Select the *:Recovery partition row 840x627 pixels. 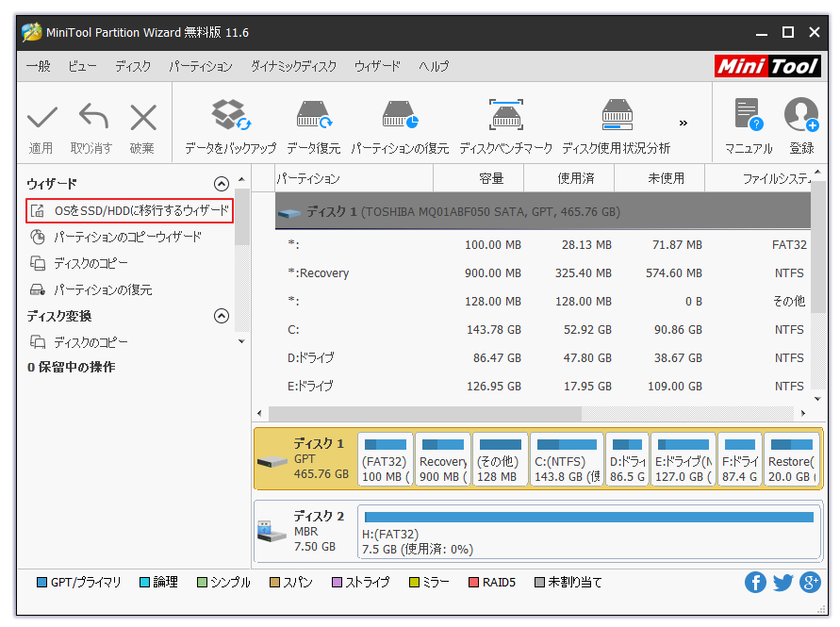tap(543, 273)
